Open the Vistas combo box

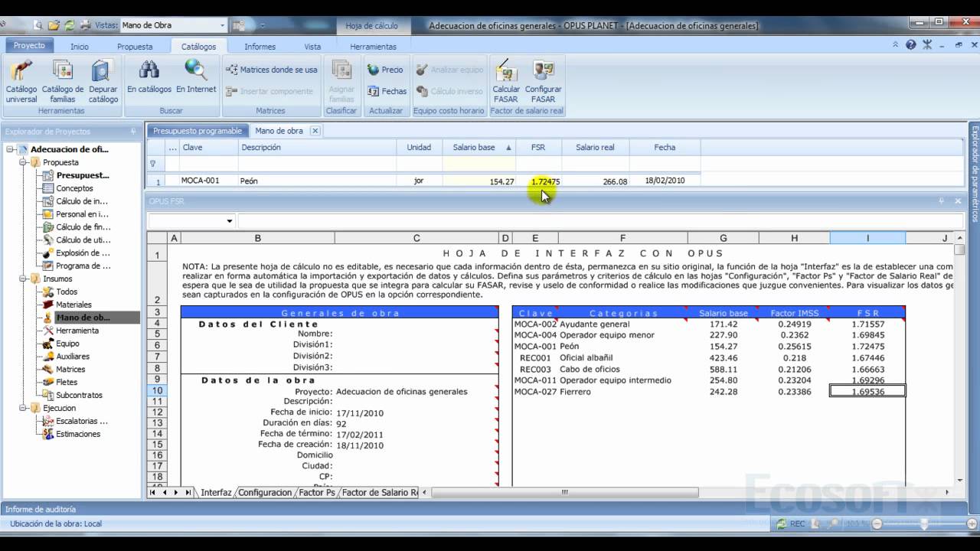174,25
